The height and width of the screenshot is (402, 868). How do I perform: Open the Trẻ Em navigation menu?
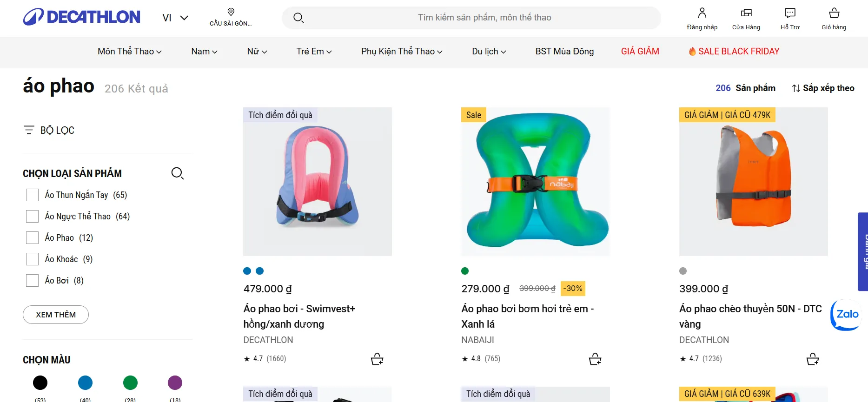tap(314, 51)
